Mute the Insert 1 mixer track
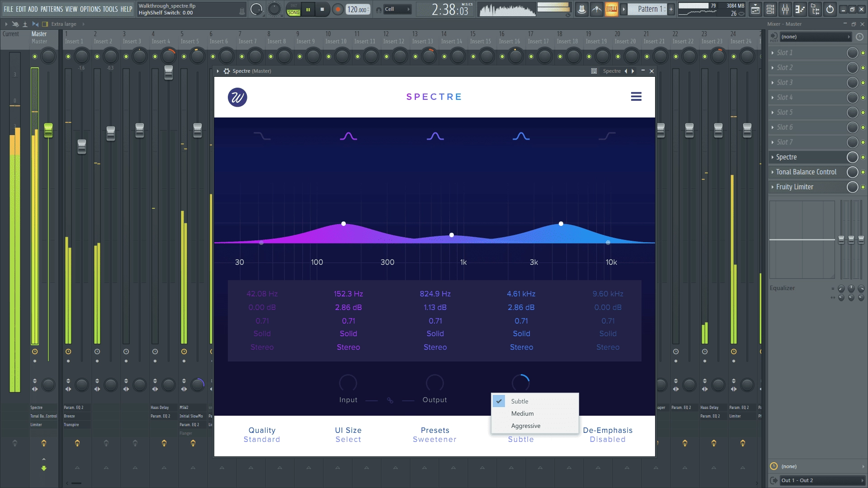The width and height of the screenshot is (868, 488). (x=68, y=56)
